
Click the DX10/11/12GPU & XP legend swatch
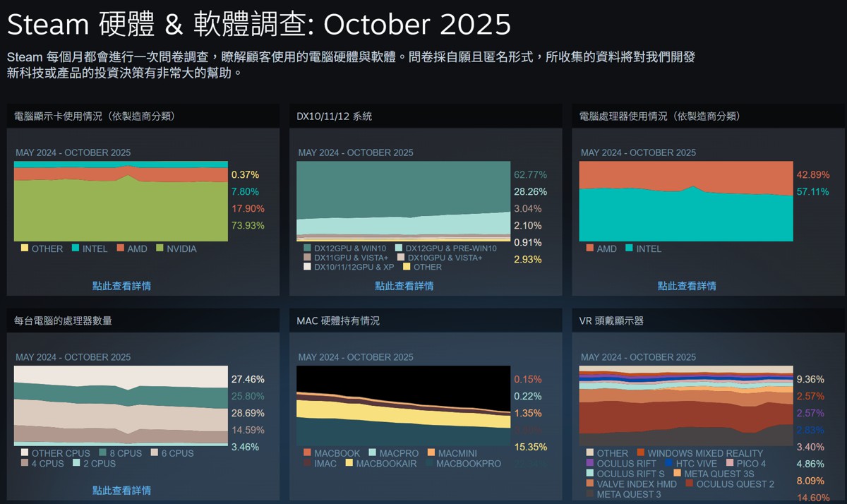307,267
